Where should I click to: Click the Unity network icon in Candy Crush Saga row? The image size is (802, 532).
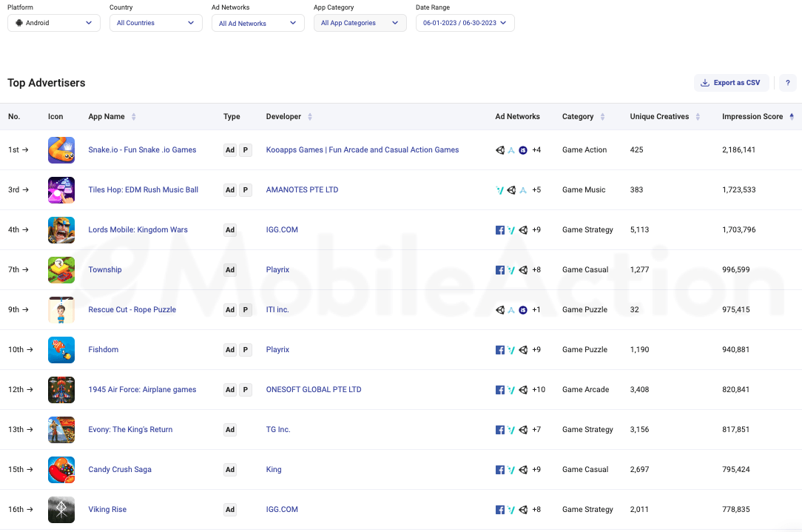pos(523,470)
